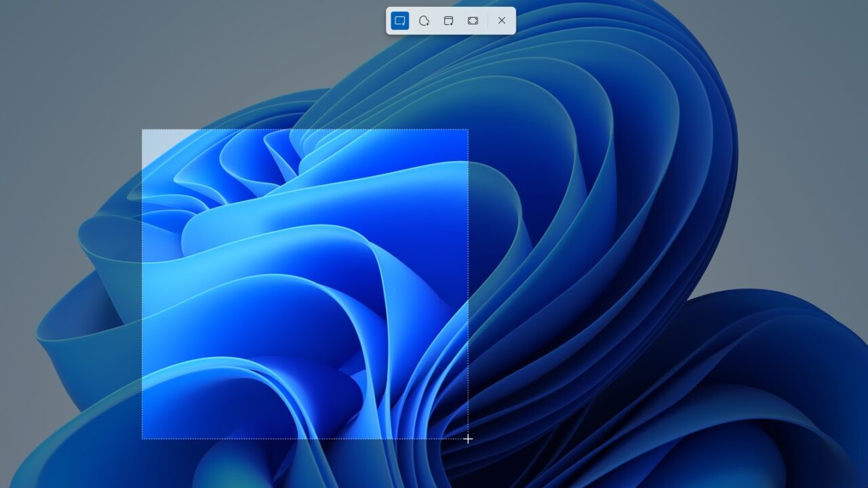The width and height of the screenshot is (868, 488).
Task: Click the divider before the close icon
Action: coord(488,21)
